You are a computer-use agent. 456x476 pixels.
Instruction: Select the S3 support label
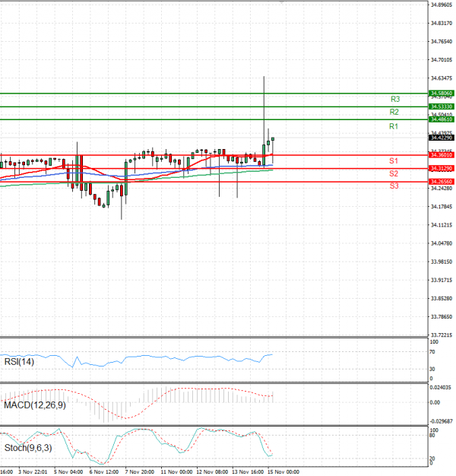394,186
